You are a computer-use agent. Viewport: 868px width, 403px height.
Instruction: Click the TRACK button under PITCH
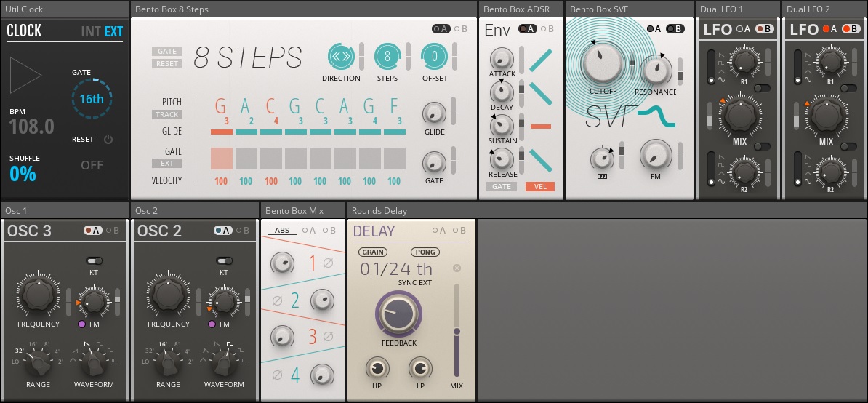pyautogui.click(x=166, y=115)
